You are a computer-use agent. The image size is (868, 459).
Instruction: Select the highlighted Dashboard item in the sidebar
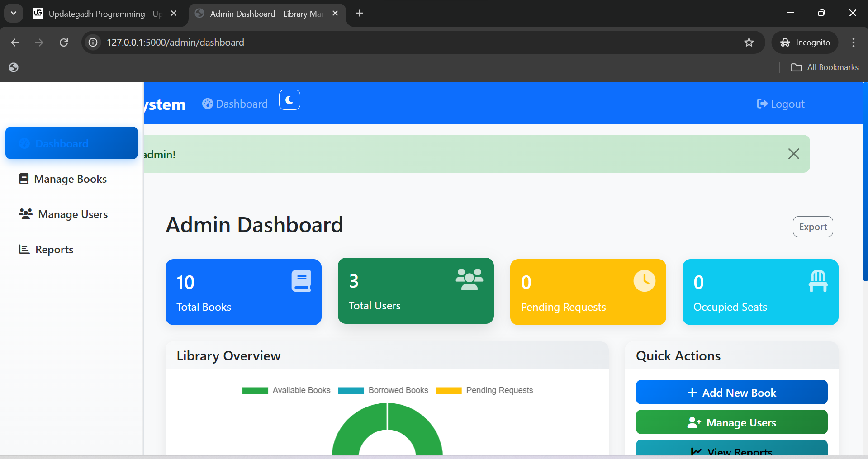point(71,143)
